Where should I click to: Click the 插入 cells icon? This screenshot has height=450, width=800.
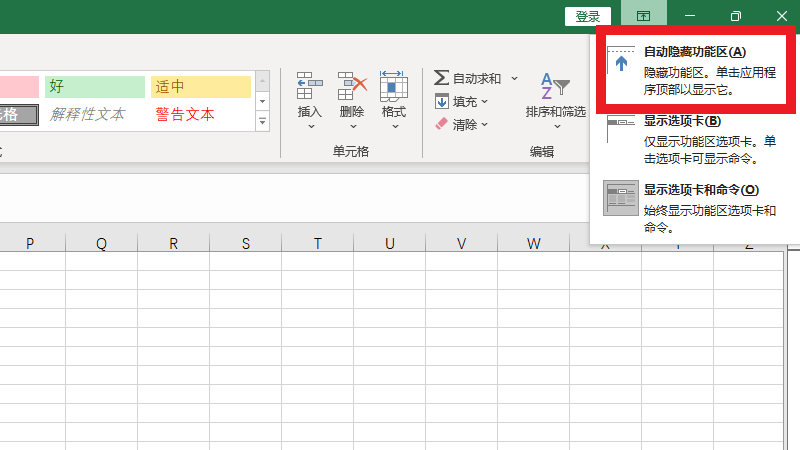point(310,85)
